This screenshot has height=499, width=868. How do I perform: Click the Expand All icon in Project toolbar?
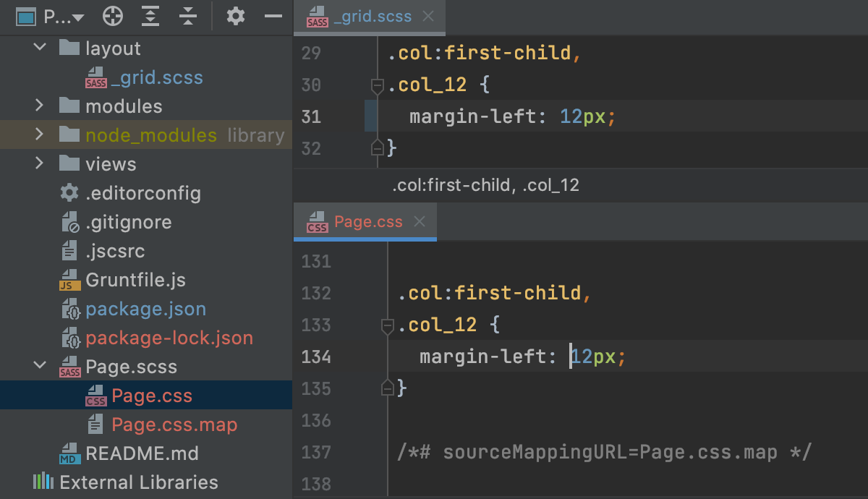150,16
